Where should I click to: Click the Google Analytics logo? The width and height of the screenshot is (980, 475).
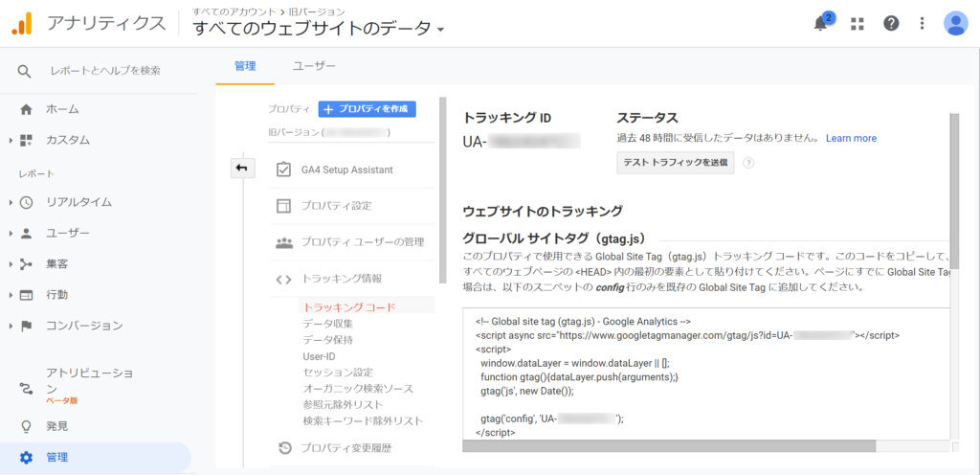[21, 23]
